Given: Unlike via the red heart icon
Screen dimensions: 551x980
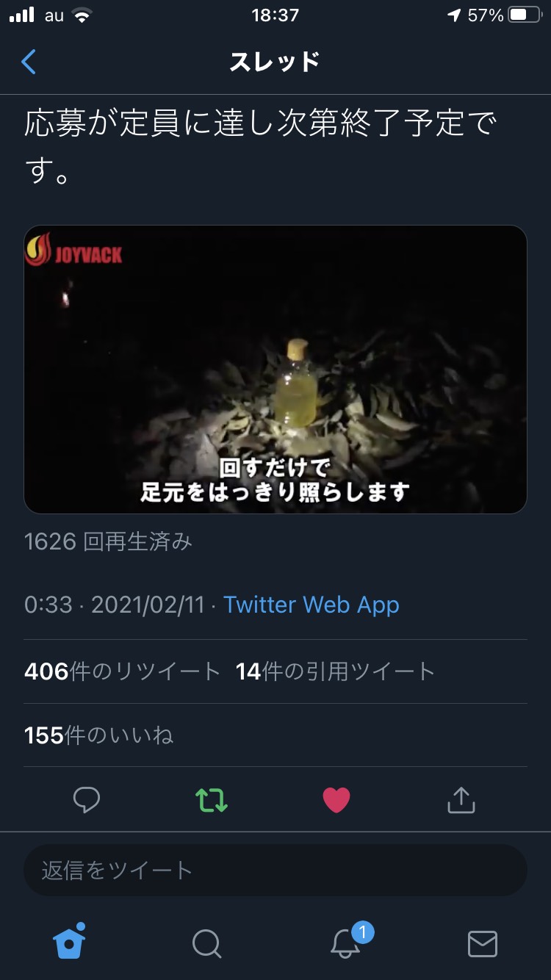Looking at the screenshot, I should click(336, 800).
